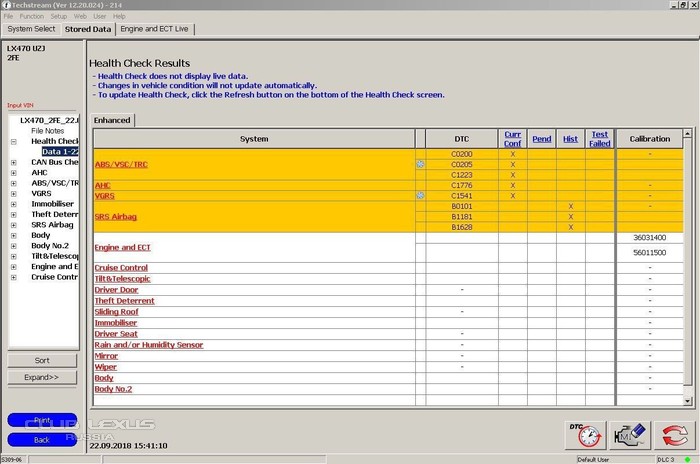700x464 pixels.
Task: Click the blue Print button
Action: click(42, 420)
